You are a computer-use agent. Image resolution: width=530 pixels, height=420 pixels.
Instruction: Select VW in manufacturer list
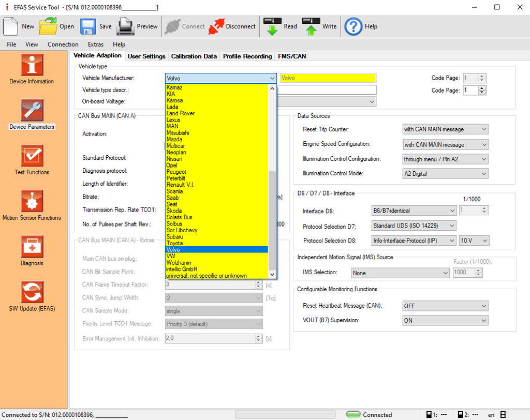point(217,256)
